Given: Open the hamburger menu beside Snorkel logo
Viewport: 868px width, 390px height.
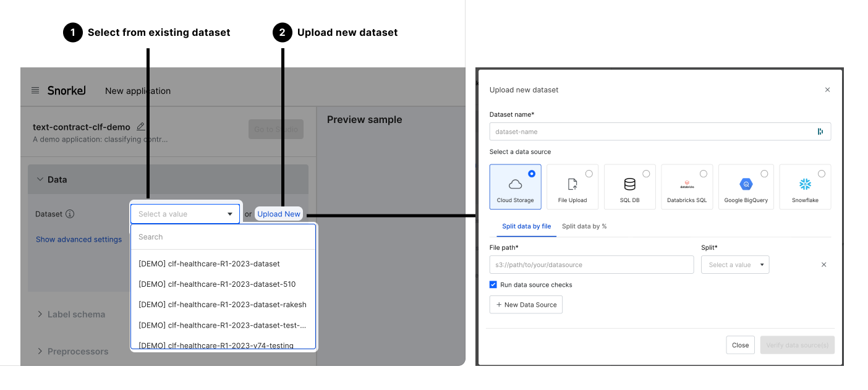Looking at the screenshot, I should coord(35,90).
